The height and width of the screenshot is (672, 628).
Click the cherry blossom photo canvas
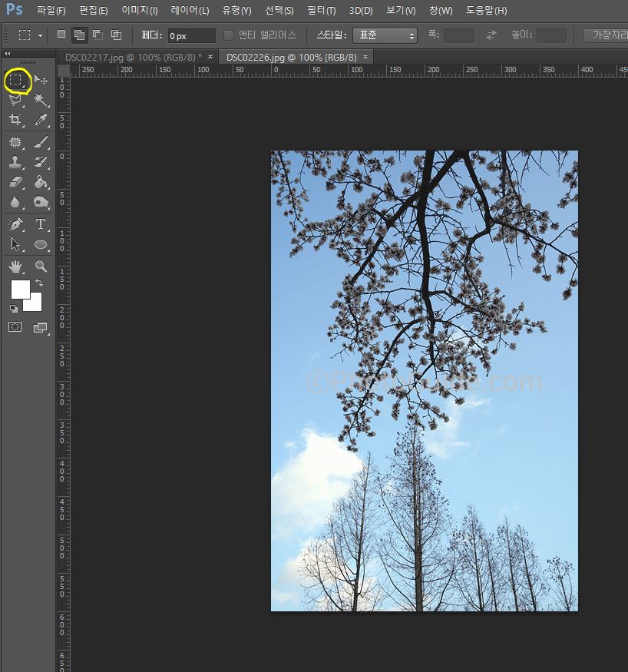424,381
